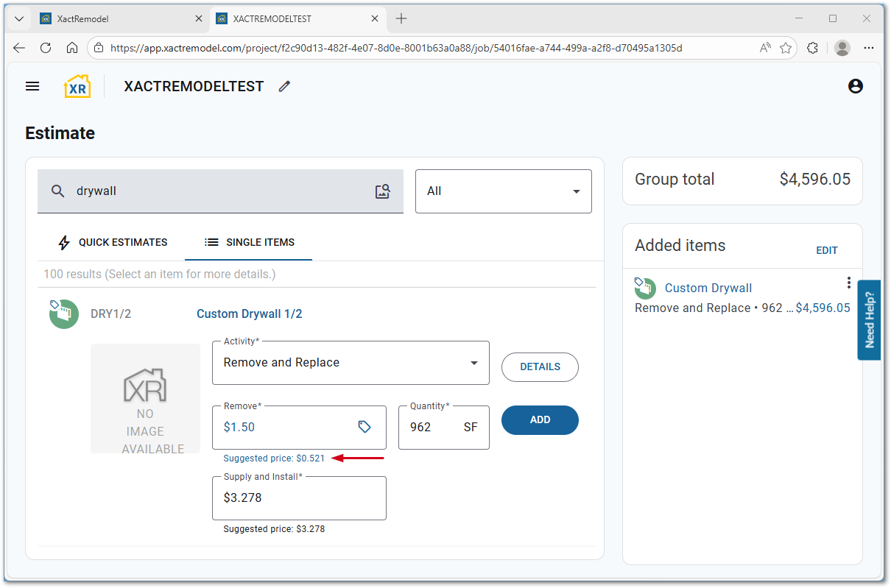Open the Activity Remove and Replace dropdown
Image resolution: width=891 pixels, height=588 pixels.
click(x=351, y=363)
